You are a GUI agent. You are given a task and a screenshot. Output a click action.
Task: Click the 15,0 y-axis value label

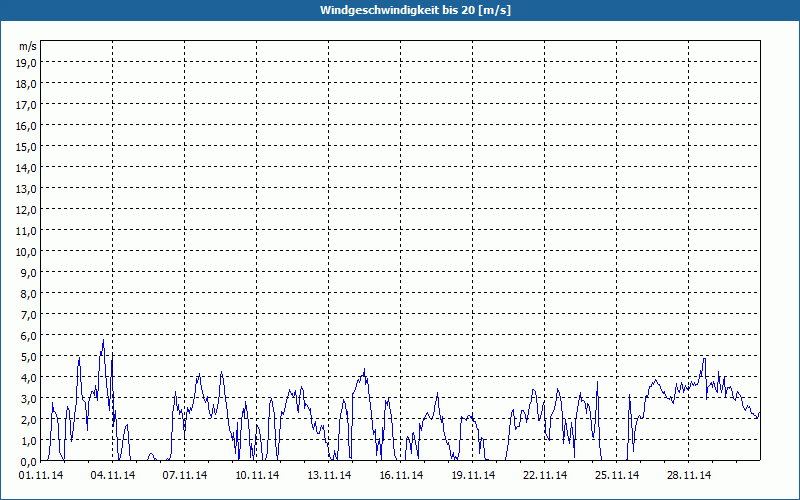[27, 147]
